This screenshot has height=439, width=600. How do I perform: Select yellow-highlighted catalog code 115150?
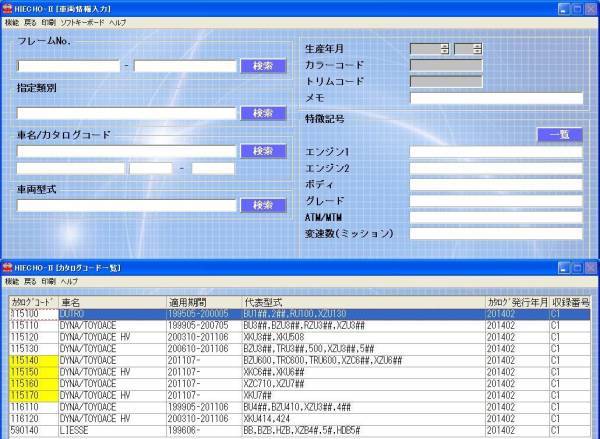pos(34,372)
